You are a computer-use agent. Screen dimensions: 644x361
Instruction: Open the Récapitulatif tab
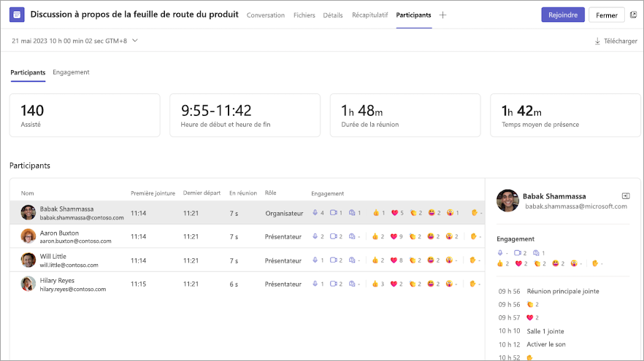369,15
